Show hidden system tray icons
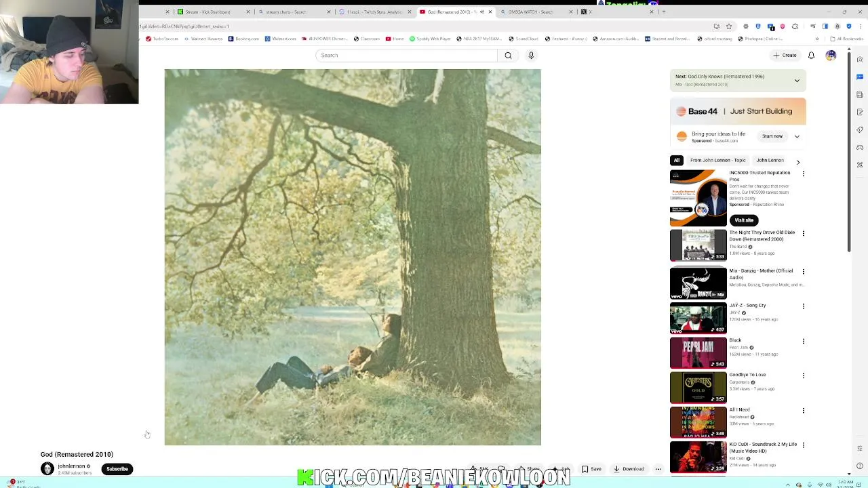 coord(787,485)
